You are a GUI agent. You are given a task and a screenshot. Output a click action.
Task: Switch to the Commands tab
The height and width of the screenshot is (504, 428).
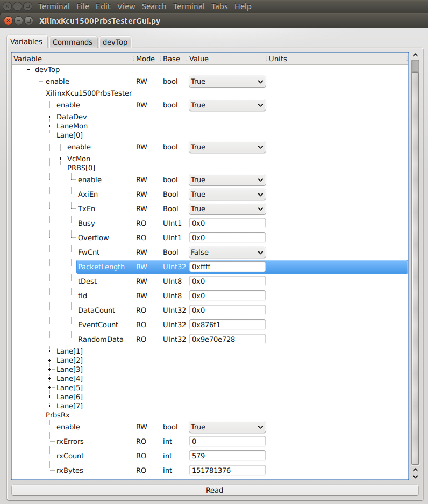73,42
